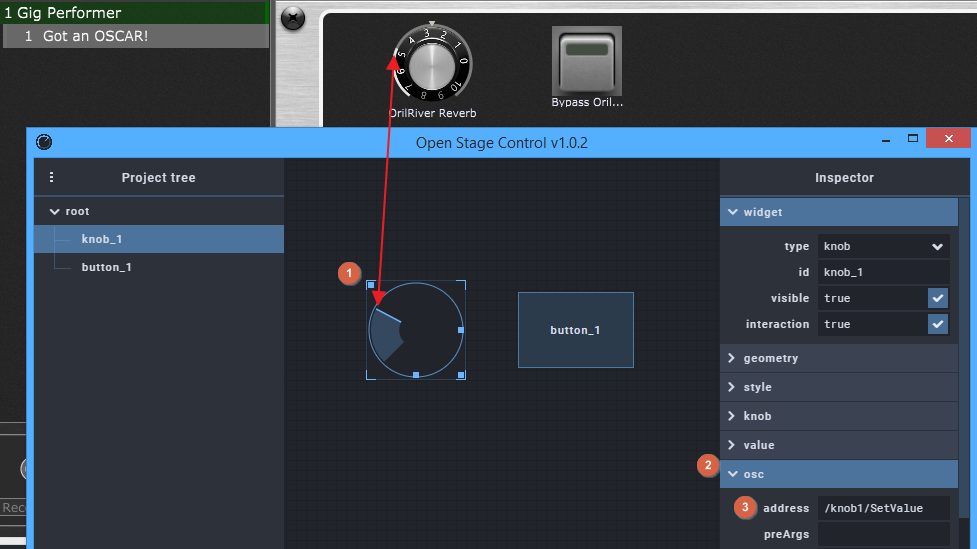Minimize the Open Stage Control window
Image resolution: width=977 pixels, height=549 pixels.
click(x=885, y=140)
